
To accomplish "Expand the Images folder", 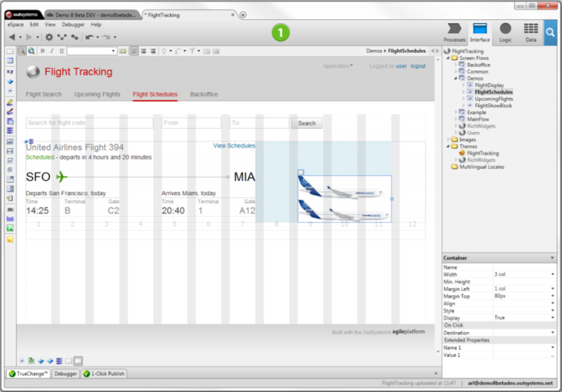I will (448, 139).
